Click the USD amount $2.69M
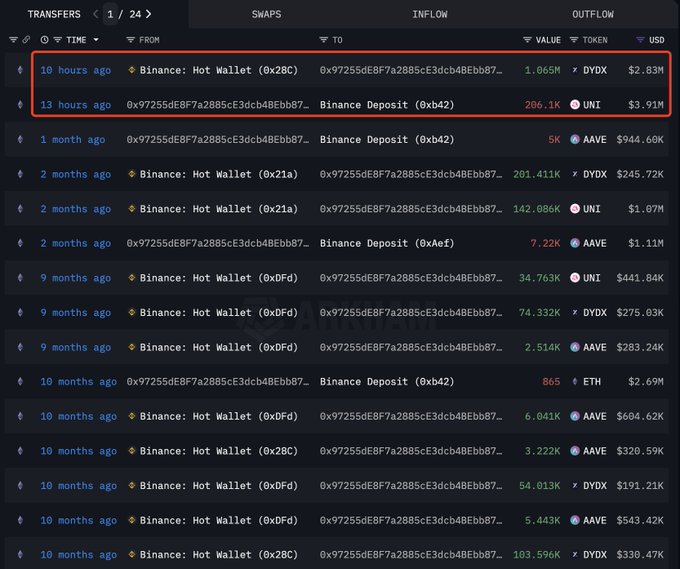The height and width of the screenshot is (569, 680). click(646, 382)
